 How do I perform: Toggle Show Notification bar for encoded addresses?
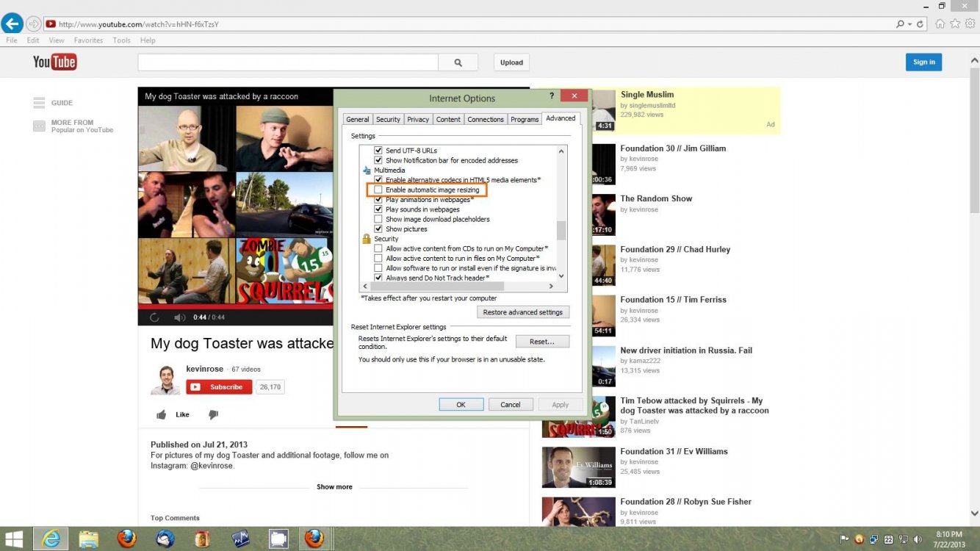click(x=378, y=160)
